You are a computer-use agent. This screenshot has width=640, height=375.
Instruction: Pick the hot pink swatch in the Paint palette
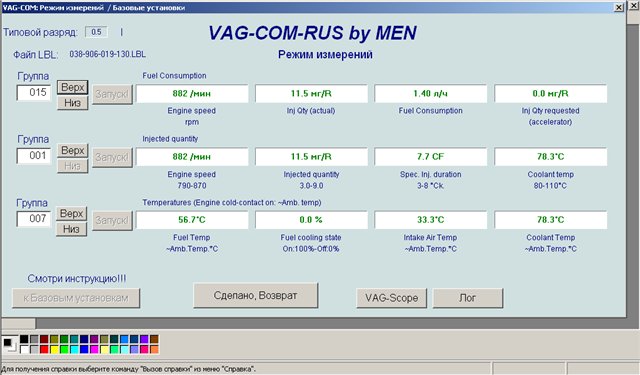click(144, 349)
